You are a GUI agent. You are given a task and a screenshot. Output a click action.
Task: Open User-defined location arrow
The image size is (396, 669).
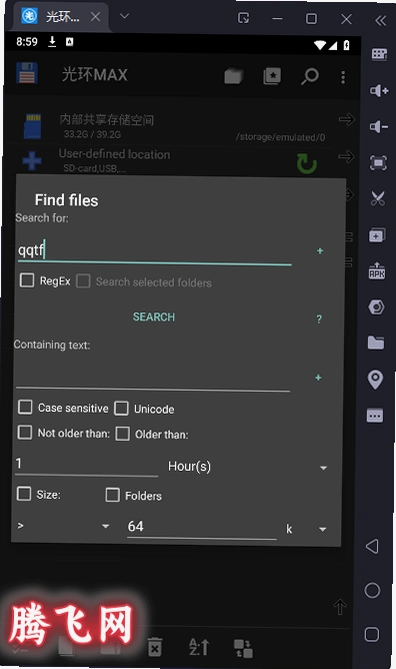point(346,157)
